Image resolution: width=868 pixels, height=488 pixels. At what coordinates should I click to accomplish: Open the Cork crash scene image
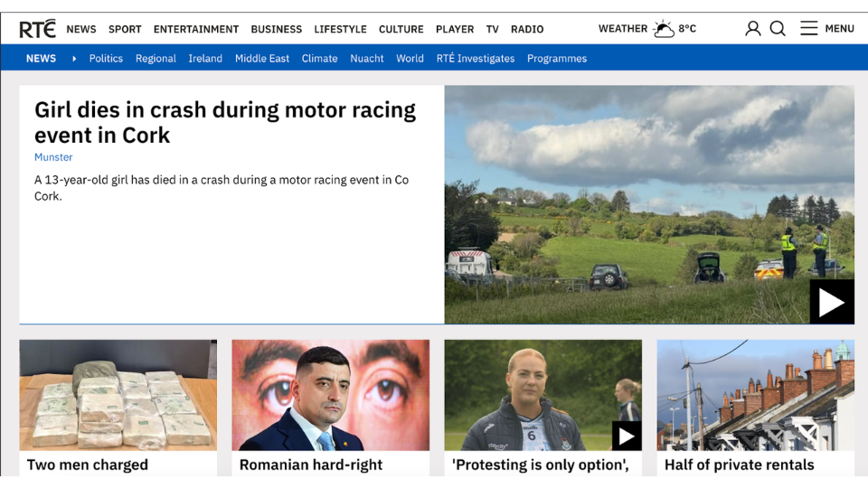pos(649,204)
